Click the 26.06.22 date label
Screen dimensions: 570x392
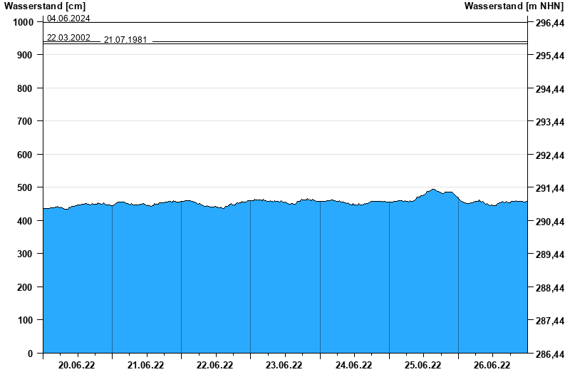point(492,366)
